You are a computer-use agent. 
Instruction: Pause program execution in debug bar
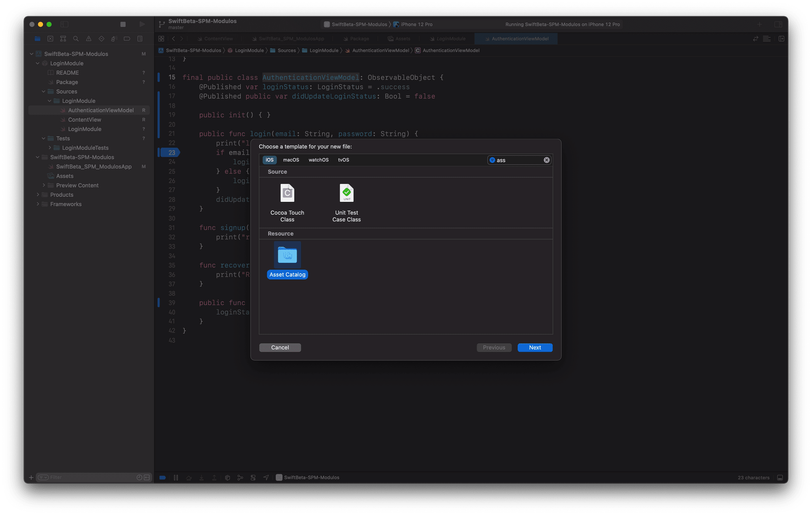pos(176,478)
